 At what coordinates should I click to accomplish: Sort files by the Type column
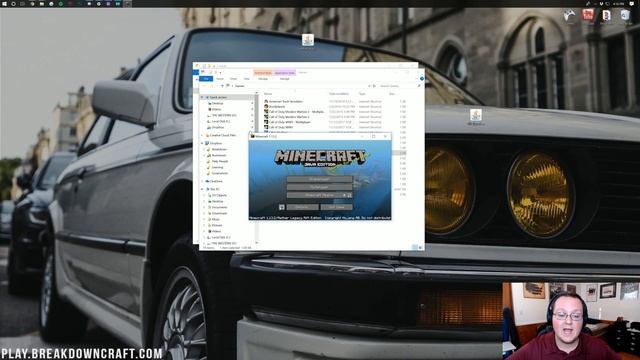[x=362, y=94]
